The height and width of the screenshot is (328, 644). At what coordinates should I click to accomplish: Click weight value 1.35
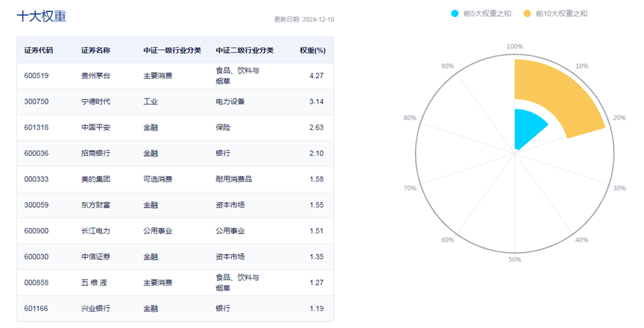click(x=316, y=256)
